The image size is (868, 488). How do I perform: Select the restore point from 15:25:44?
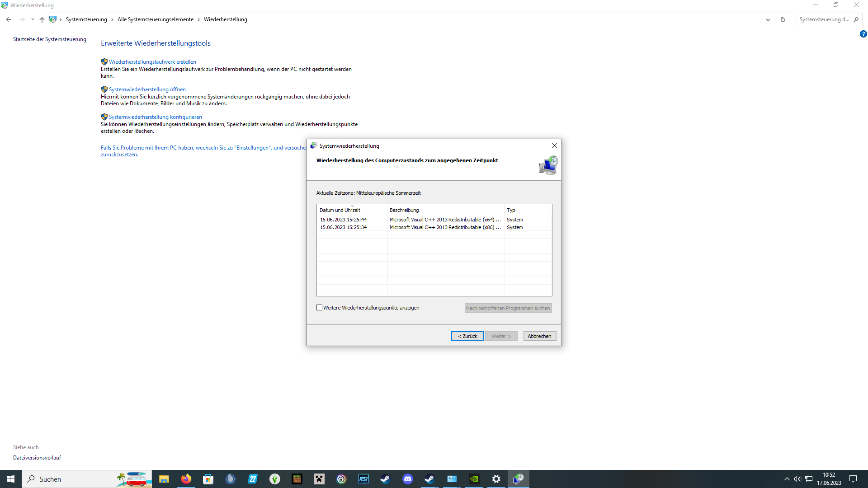pos(343,220)
